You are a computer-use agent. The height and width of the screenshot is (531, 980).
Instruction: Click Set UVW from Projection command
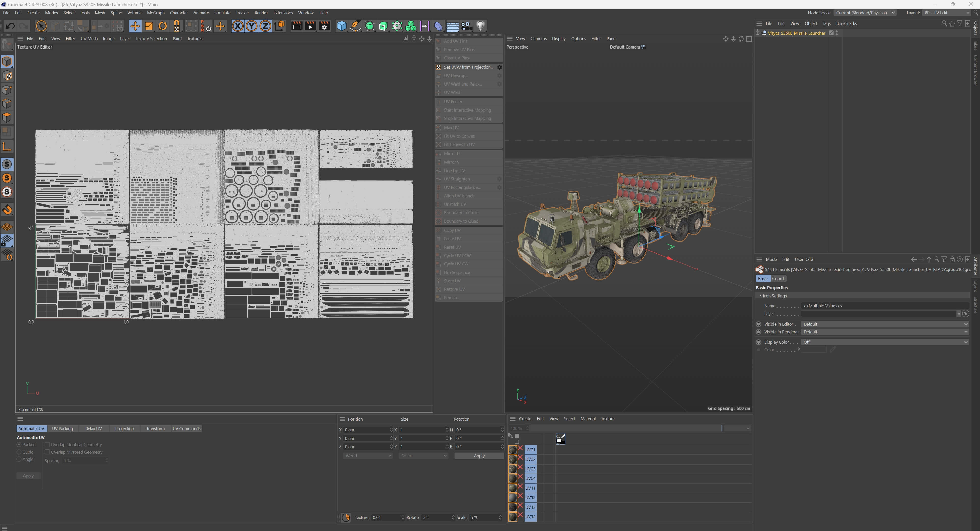[x=468, y=67]
